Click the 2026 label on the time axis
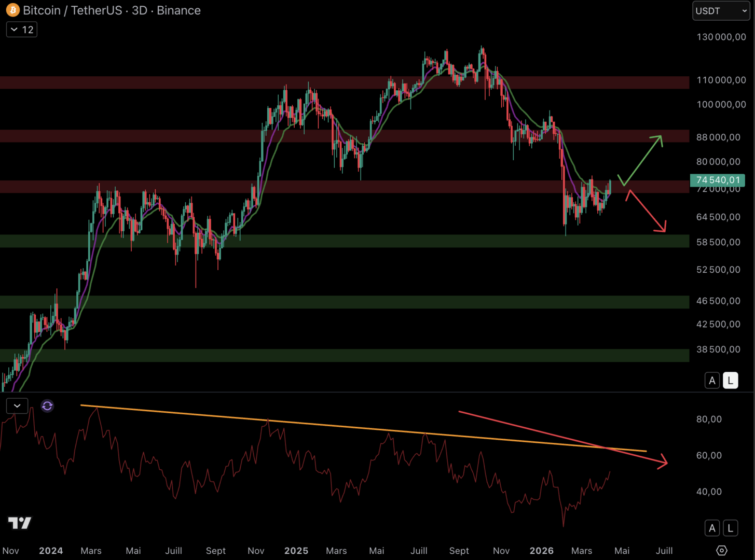The height and width of the screenshot is (560, 755). click(x=541, y=551)
